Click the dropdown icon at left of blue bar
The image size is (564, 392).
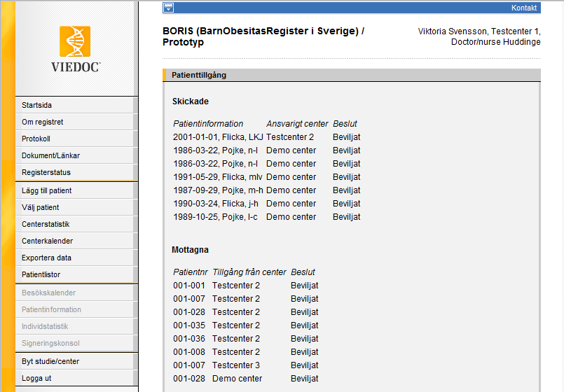pos(168,8)
